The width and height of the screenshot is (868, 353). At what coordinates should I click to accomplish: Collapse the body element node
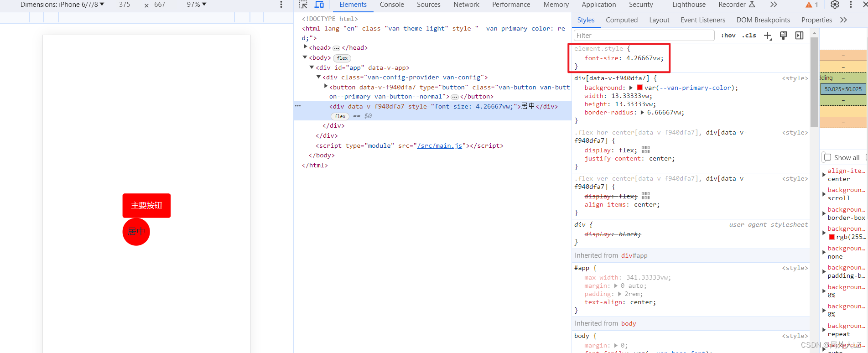pyautogui.click(x=305, y=57)
